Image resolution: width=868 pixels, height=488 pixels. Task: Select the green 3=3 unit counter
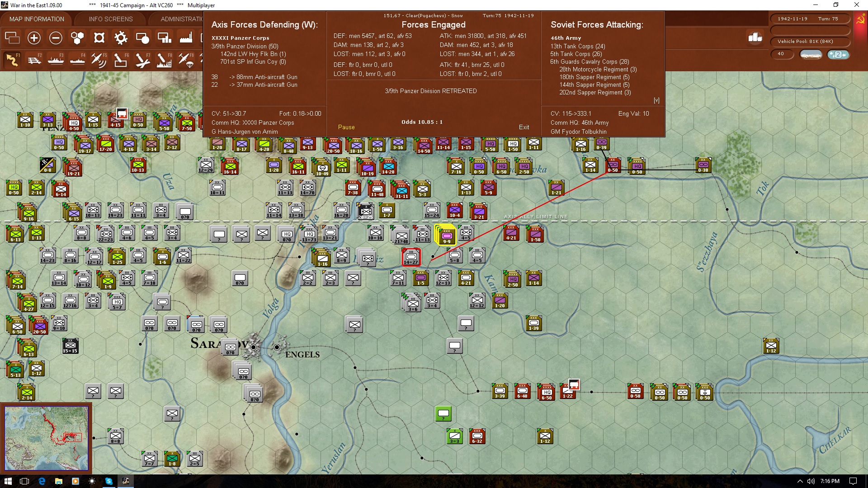click(455, 436)
